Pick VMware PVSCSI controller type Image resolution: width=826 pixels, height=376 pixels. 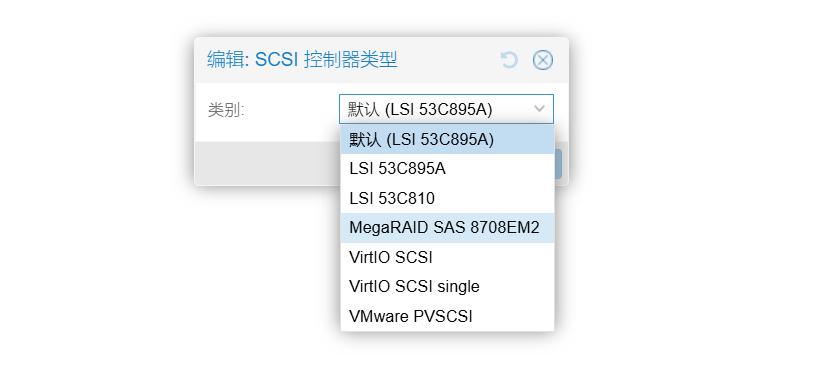tap(447, 316)
